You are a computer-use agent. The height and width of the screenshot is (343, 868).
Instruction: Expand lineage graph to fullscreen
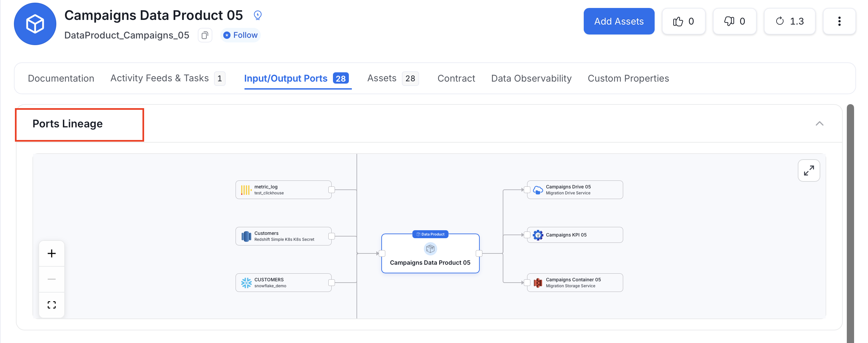809,171
